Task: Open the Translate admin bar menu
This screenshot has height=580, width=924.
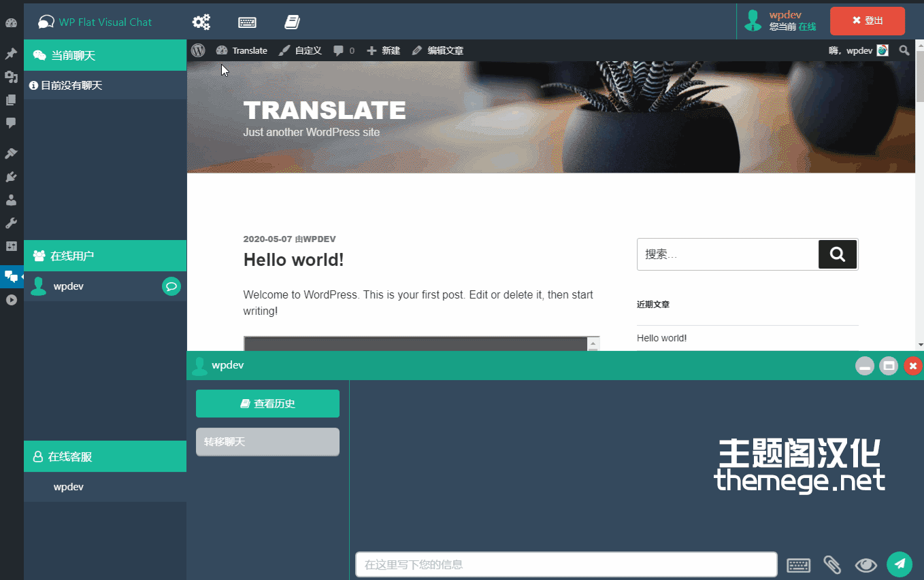Action: tap(242, 50)
